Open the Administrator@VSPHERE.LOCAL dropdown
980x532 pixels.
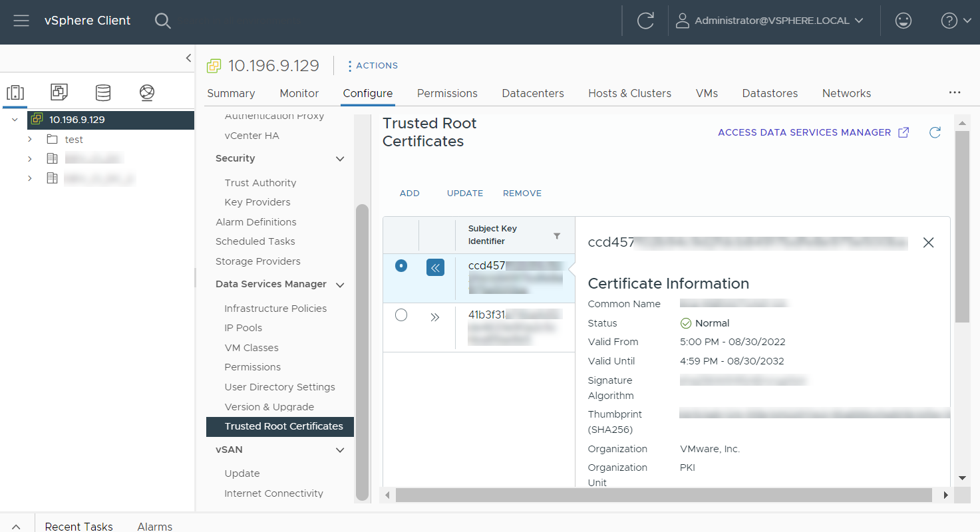pyautogui.click(x=770, y=21)
